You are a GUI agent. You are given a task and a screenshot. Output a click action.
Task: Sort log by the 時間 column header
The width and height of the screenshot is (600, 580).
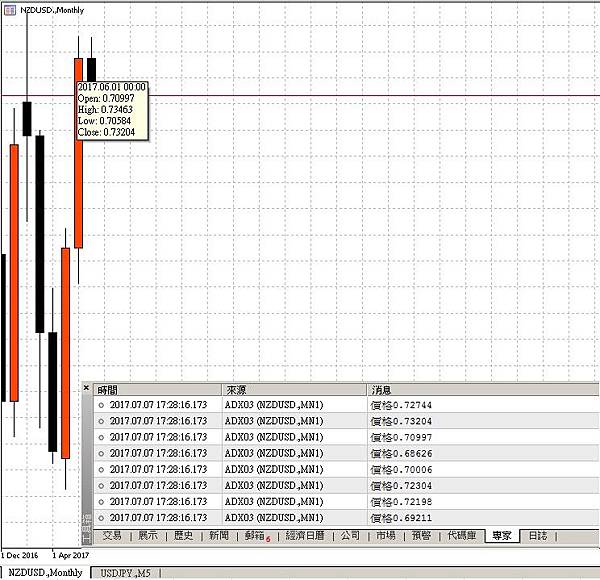point(157,390)
